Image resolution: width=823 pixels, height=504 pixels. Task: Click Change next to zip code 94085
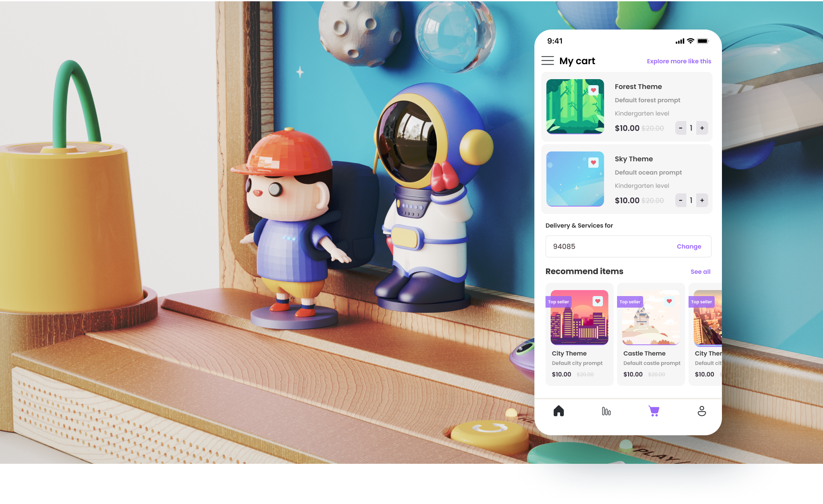pyautogui.click(x=689, y=246)
